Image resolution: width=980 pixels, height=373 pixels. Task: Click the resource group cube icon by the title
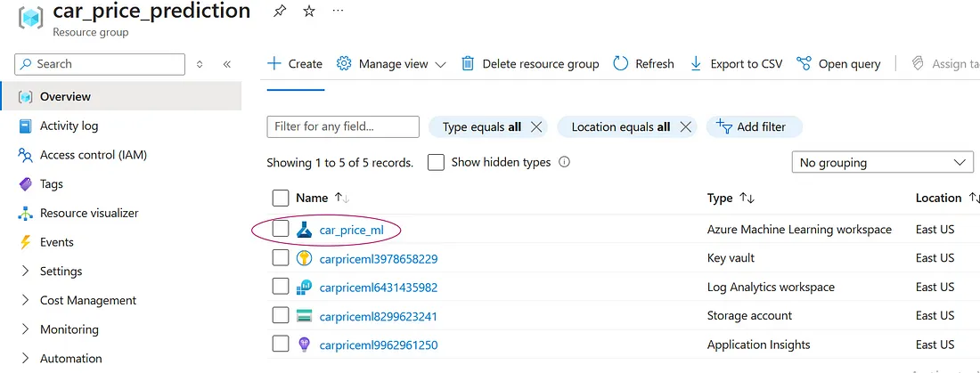tap(30, 18)
